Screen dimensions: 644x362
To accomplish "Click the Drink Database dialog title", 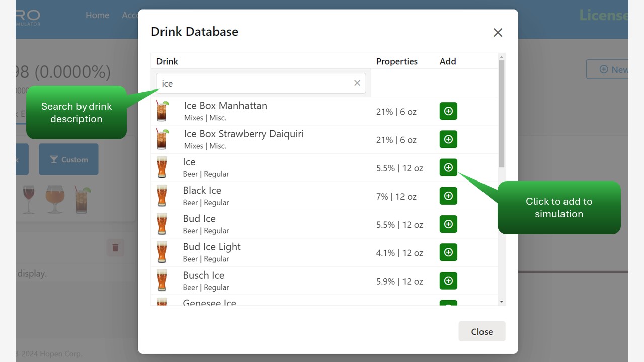I will point(195,32).
